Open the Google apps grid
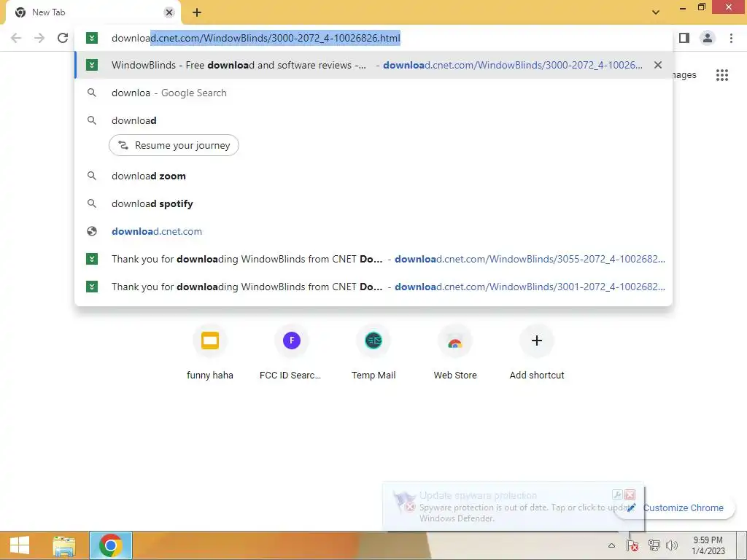This screenshot has height=560, width=747. point(722,75)
